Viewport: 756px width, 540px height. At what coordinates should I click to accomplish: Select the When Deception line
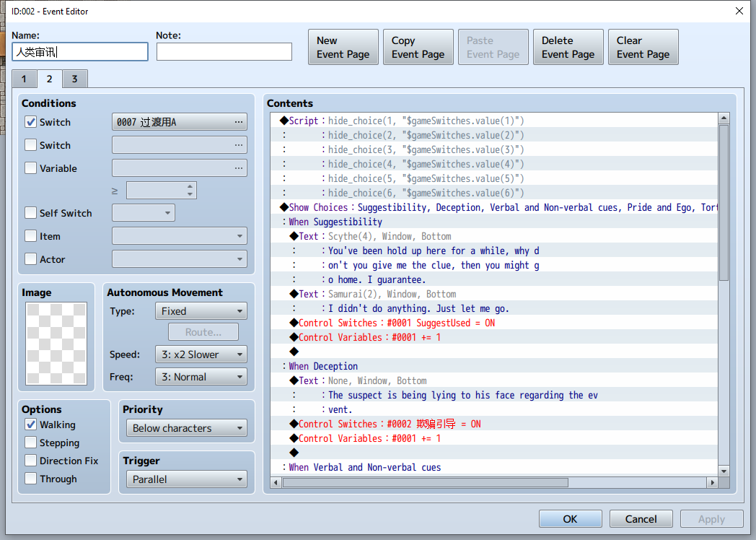click(493, 366)
